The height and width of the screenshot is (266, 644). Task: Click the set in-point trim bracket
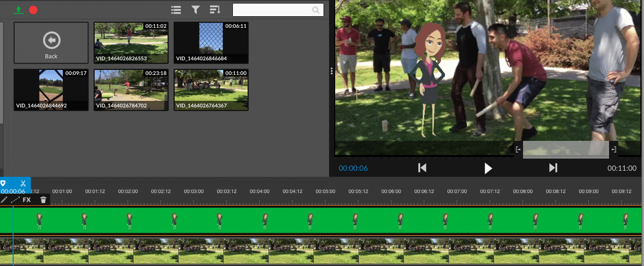pos(518,149)
